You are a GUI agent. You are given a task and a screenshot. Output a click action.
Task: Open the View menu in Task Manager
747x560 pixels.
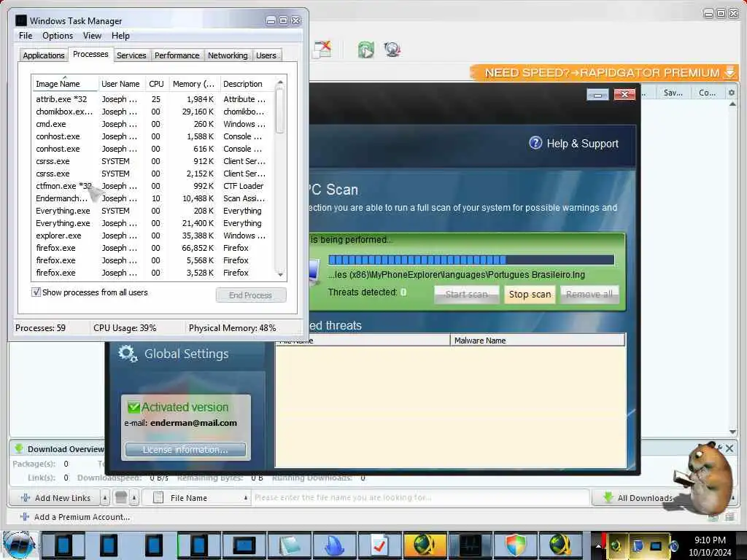(92, 36)
